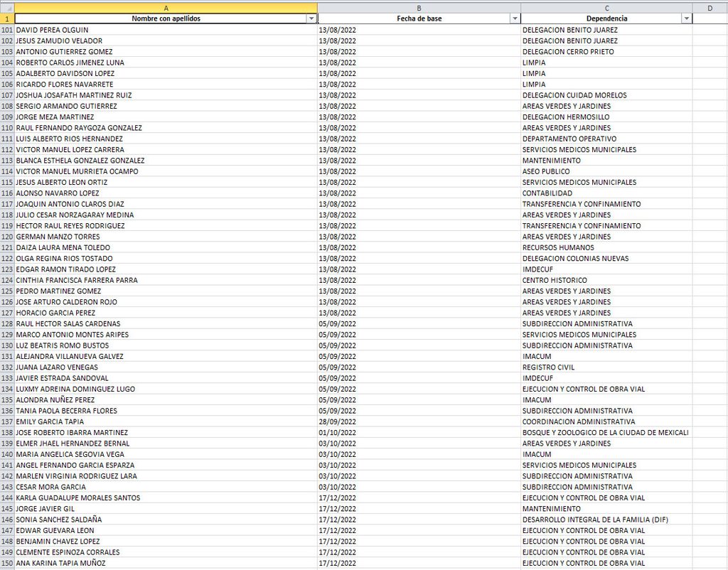
Task: Select row header 150
Action: [x=7, y=563]
